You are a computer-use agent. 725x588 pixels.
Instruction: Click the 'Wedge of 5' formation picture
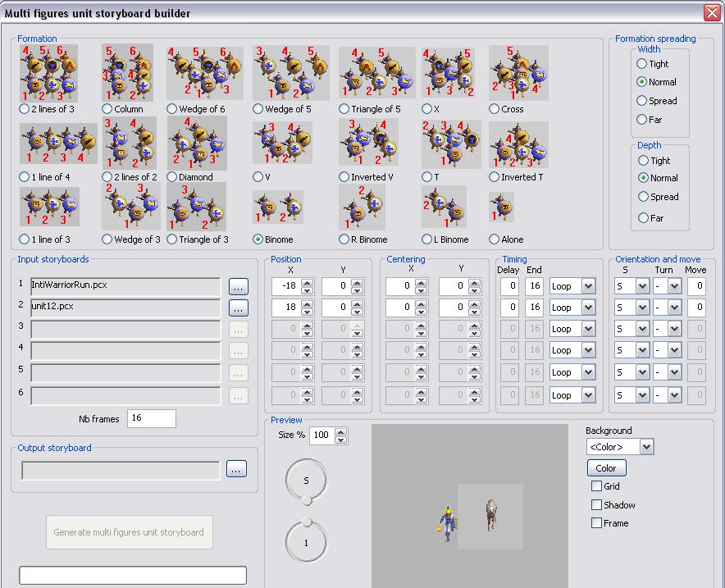coord(291,72)
